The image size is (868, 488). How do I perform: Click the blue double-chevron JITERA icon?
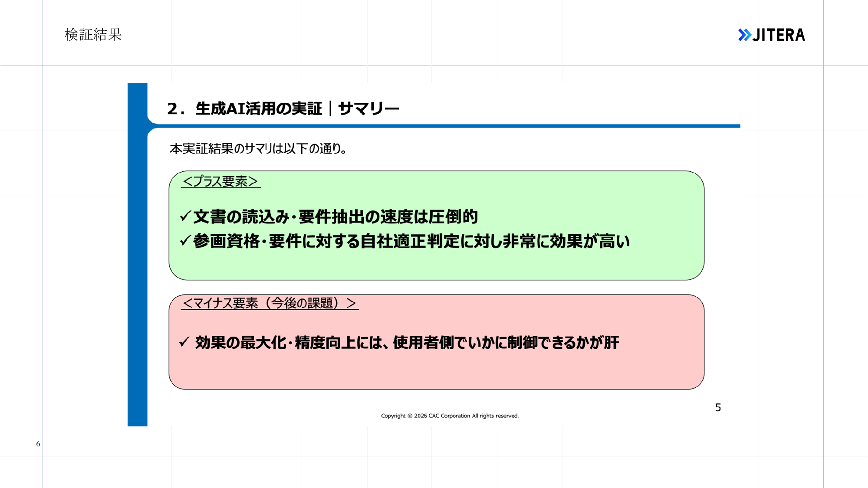point(745,35)
